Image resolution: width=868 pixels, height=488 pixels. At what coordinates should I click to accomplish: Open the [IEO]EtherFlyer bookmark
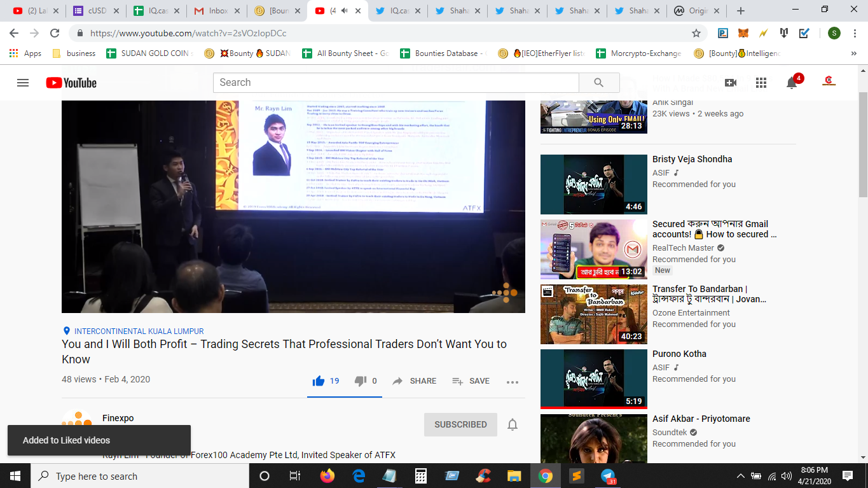541,53
